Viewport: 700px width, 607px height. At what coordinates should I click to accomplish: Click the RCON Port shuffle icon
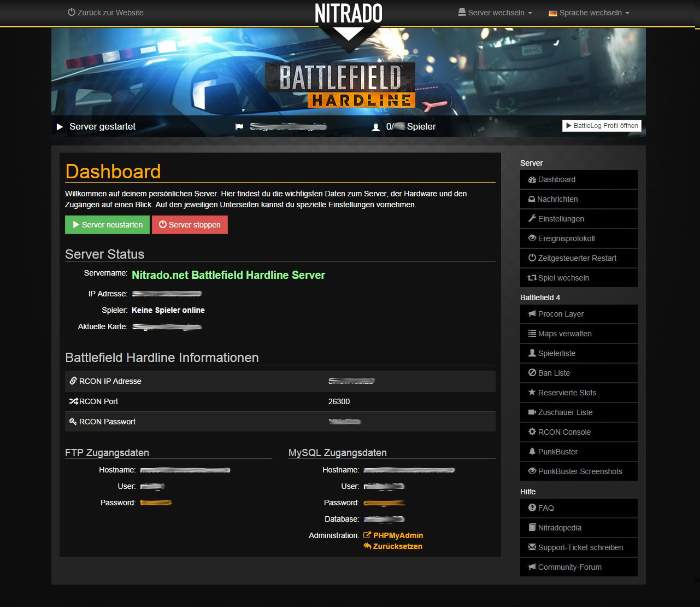coord(74,401)
